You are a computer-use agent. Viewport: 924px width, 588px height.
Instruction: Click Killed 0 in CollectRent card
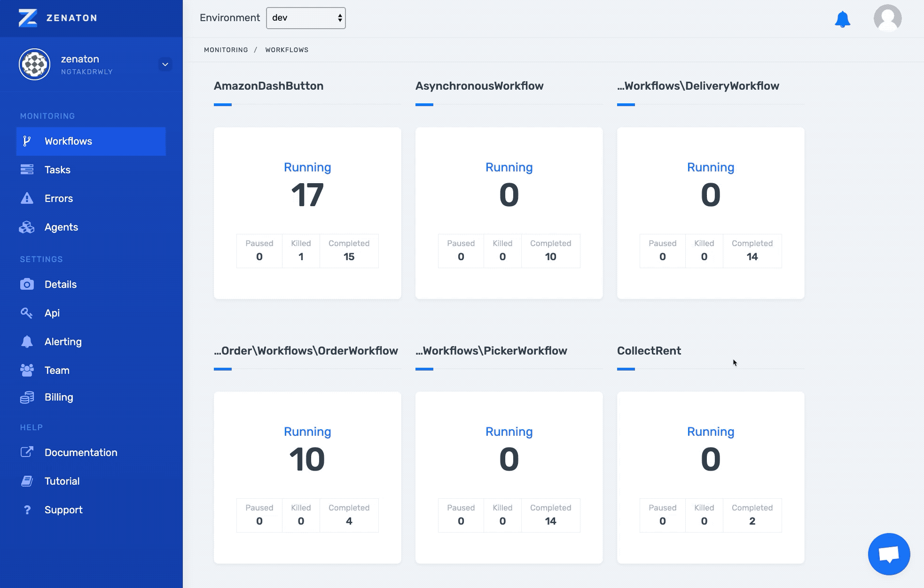point(704,515)
